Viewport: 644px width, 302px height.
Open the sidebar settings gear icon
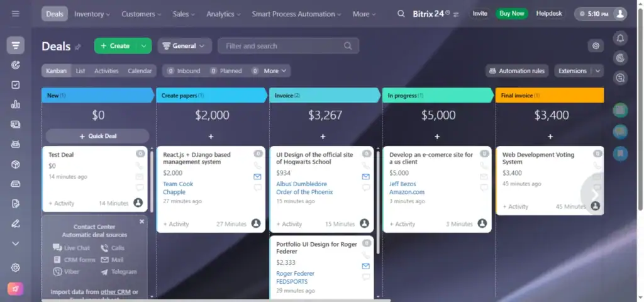[x=16, y=268]
